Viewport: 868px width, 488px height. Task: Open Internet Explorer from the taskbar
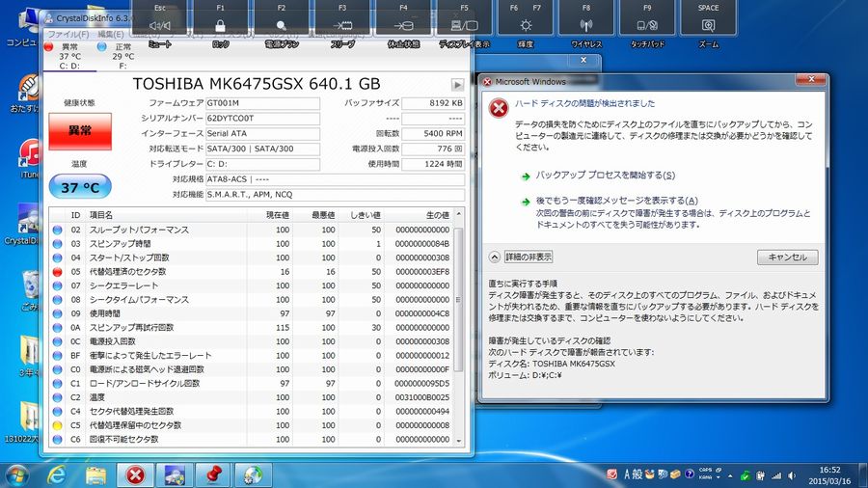[57, 474]
